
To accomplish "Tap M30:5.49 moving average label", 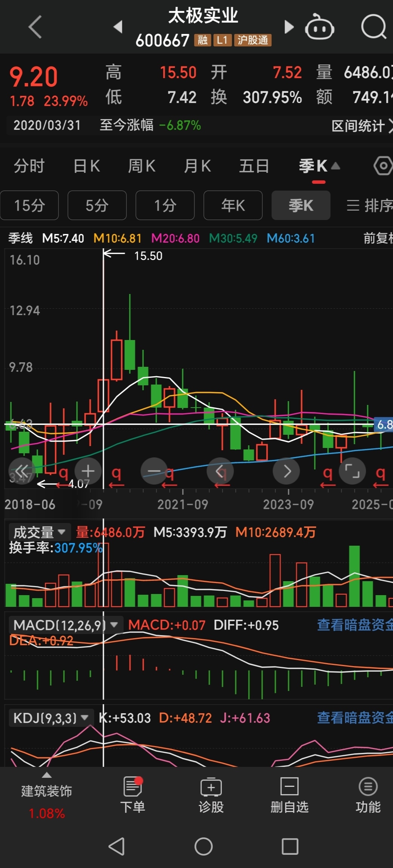I will click(233, 238).
